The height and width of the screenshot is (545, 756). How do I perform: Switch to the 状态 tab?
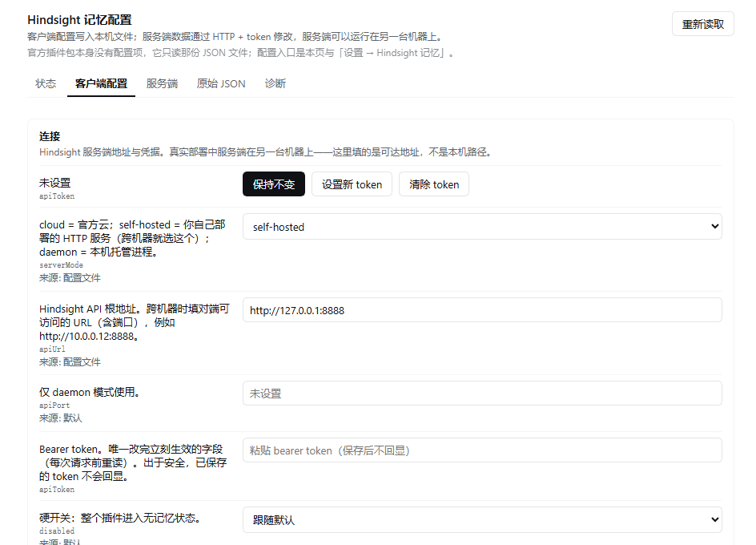46,83
